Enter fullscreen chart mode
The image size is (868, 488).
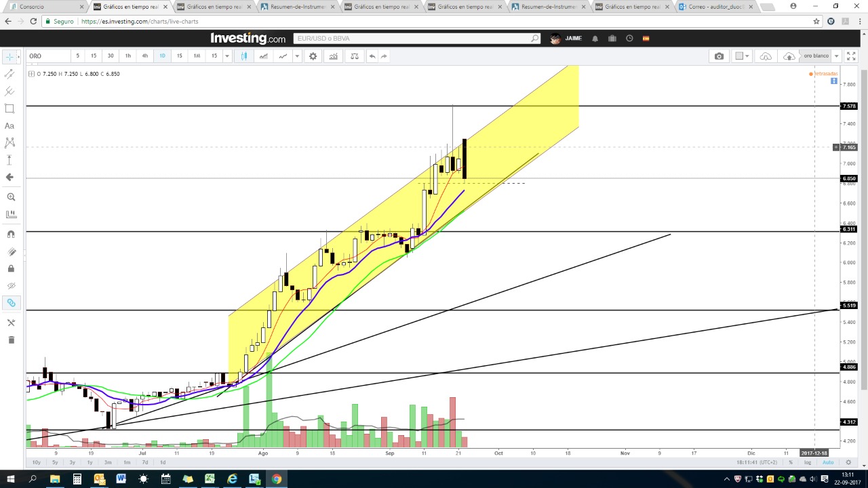click(x=850, y=56)
